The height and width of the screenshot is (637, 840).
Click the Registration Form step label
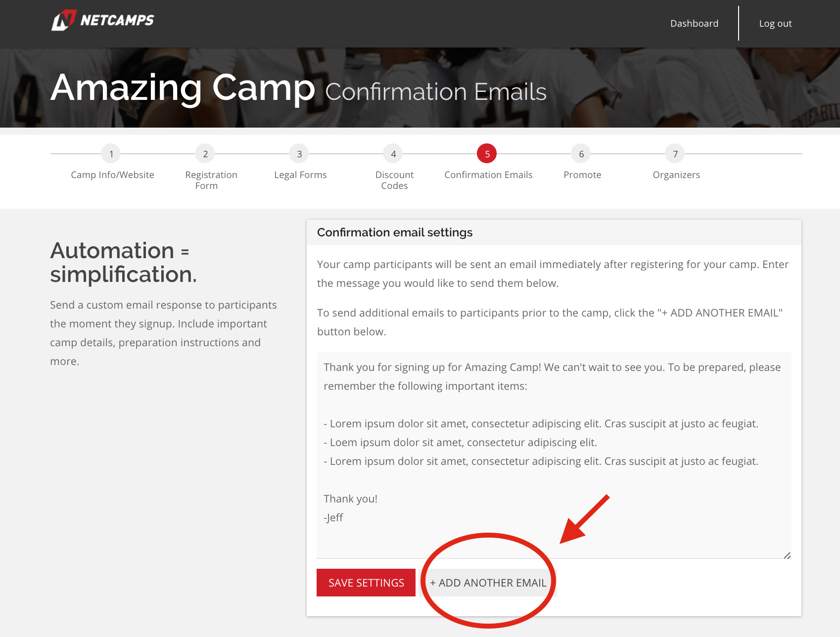click(x=211, y=180)
